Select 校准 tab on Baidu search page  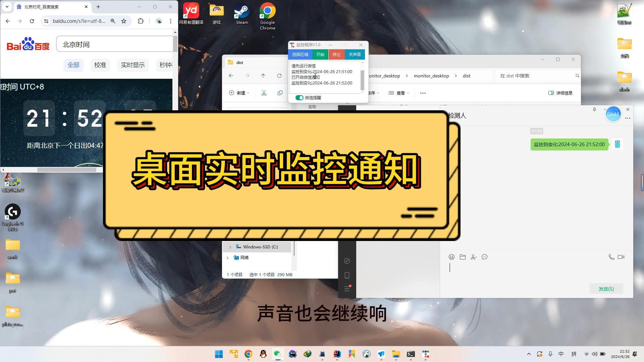click(100, 65)
